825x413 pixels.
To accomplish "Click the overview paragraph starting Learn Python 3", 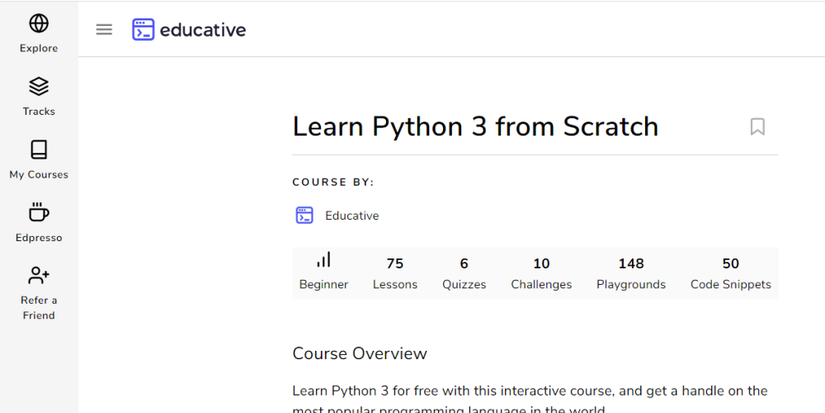I will click(530, 399).
